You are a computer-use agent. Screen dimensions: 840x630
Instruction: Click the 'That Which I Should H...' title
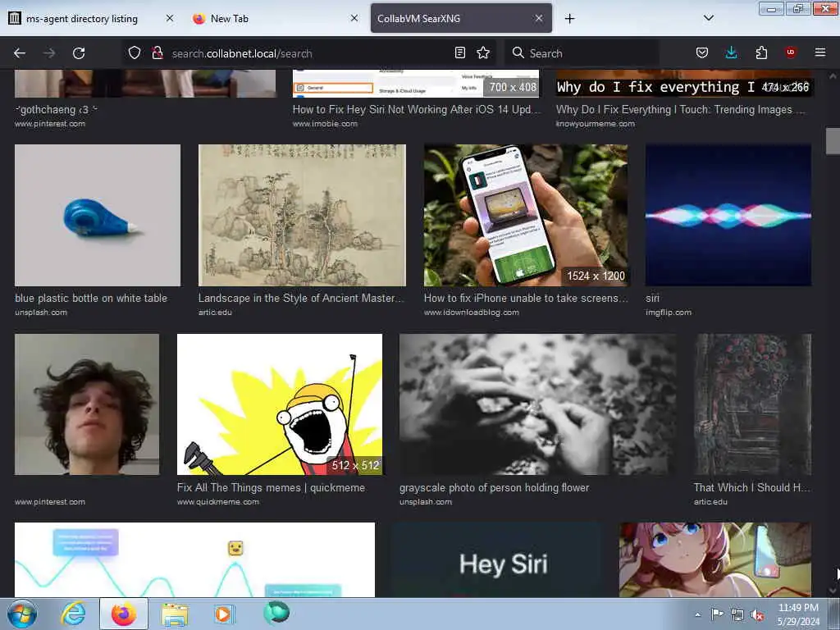[752, 487]
